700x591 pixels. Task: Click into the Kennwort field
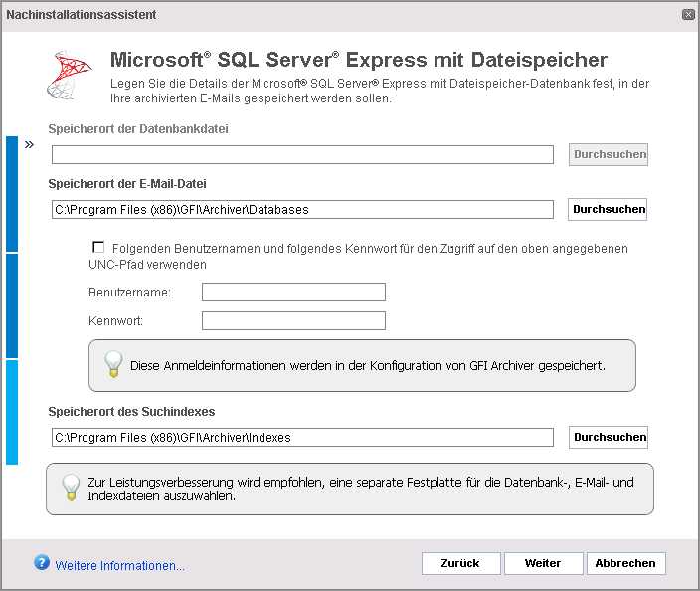(x=293, y=320)
